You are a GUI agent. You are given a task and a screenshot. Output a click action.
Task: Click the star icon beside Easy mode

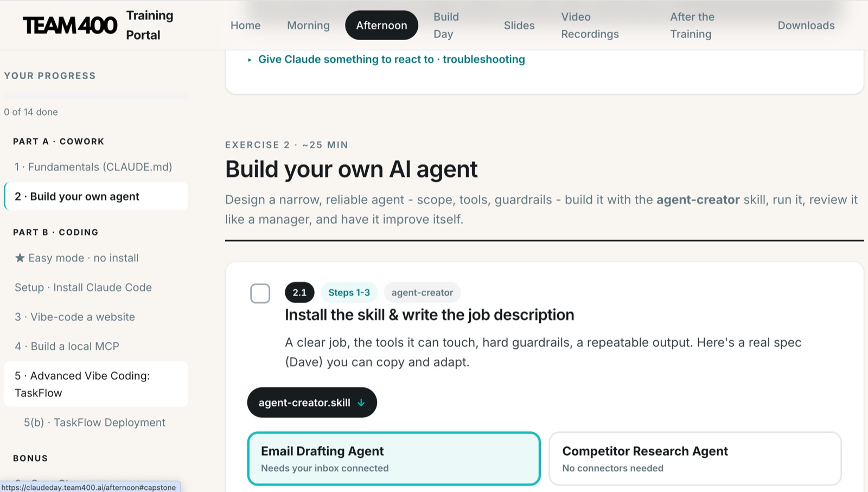pyautogui.click(x=20, y=258)
